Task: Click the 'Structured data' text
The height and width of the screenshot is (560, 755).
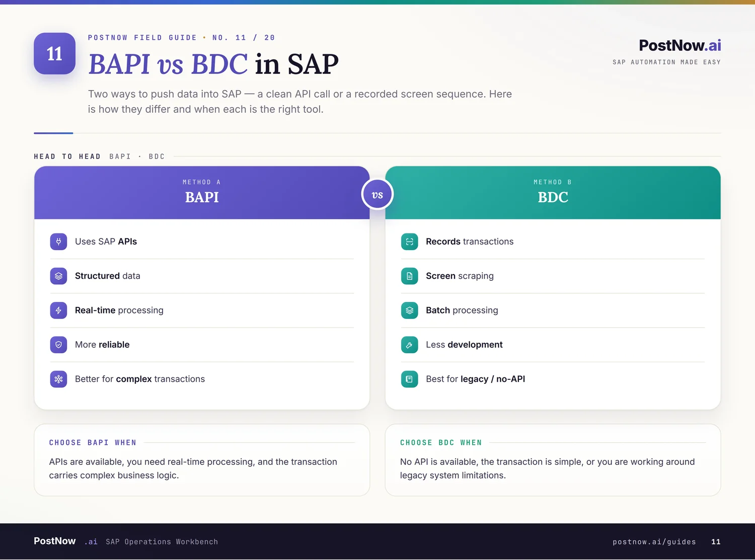Action: click(108, 276)
